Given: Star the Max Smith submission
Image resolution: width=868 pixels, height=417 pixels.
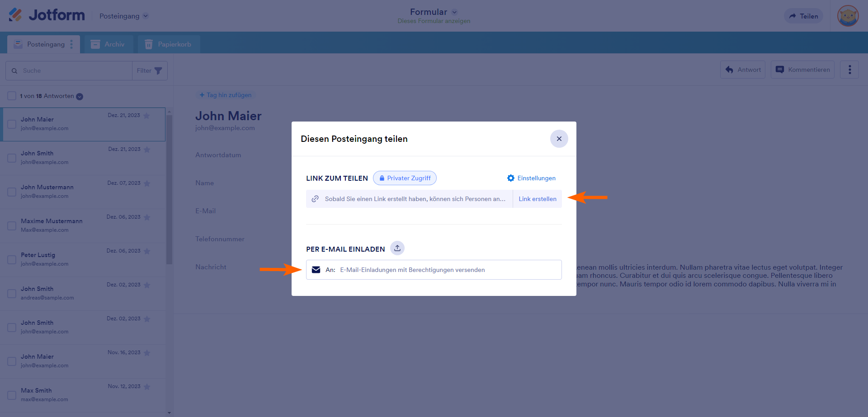Looking at the screenshot, I should click(x=147, y=387).
